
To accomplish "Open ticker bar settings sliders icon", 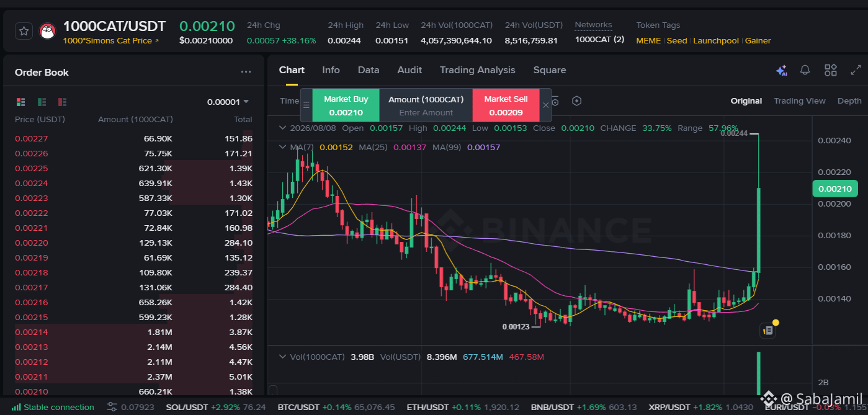I will click(x=112, y=407).
